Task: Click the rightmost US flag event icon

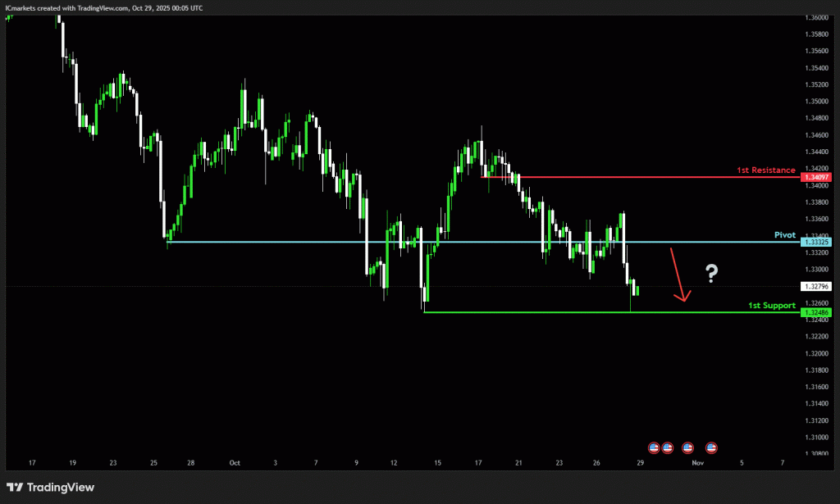Action: 711,447
